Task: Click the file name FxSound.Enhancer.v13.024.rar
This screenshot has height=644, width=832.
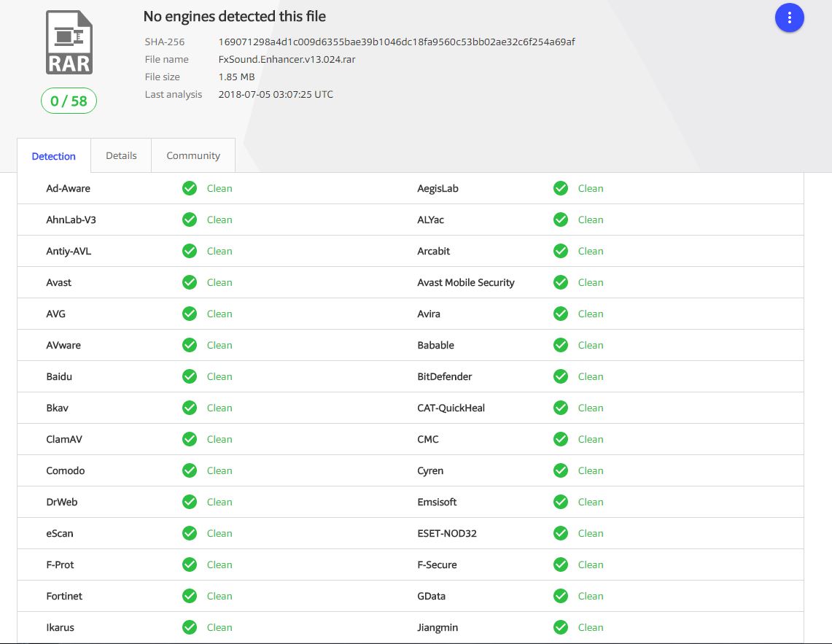Action: coord(287,60)
